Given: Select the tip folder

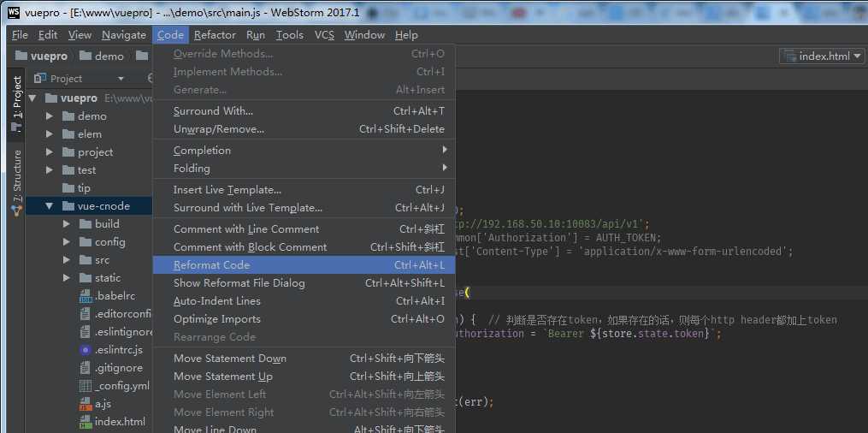Looking at the screenshot, I should 76,187.
